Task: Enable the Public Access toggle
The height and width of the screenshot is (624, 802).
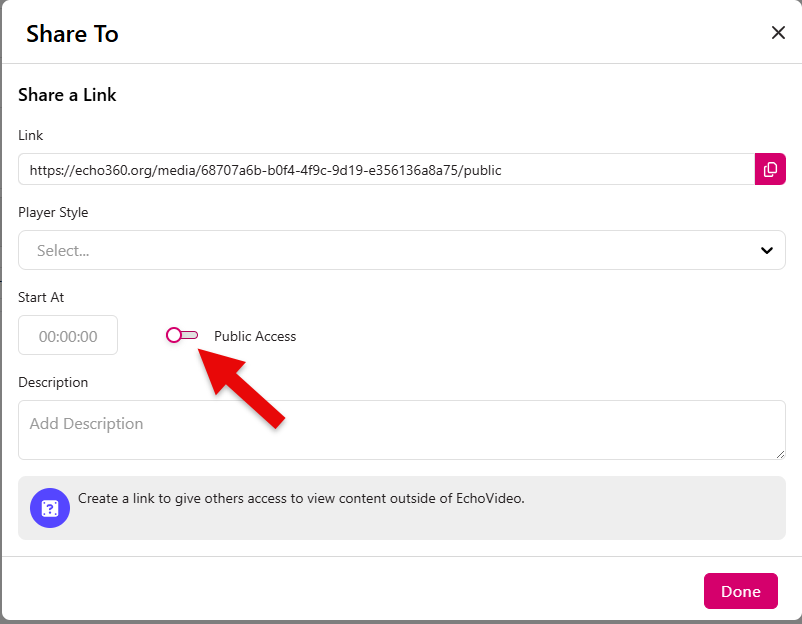Action: click(x=181, y=335)
